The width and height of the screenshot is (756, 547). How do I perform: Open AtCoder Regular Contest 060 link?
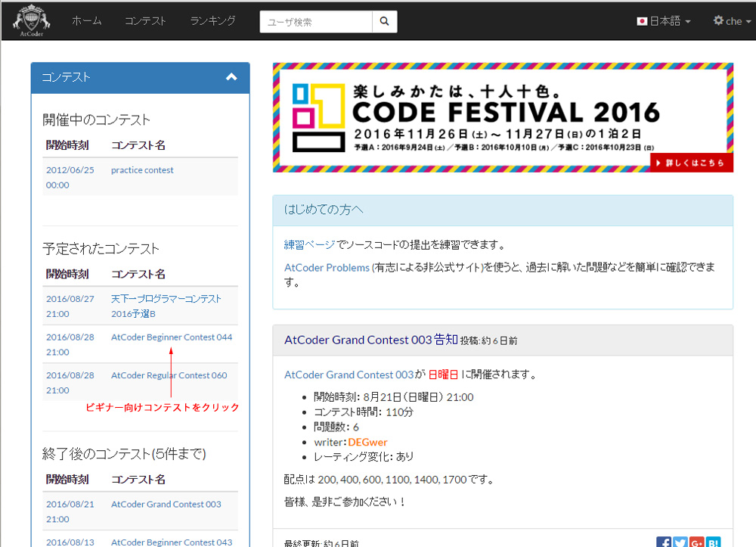coord(169,375)
